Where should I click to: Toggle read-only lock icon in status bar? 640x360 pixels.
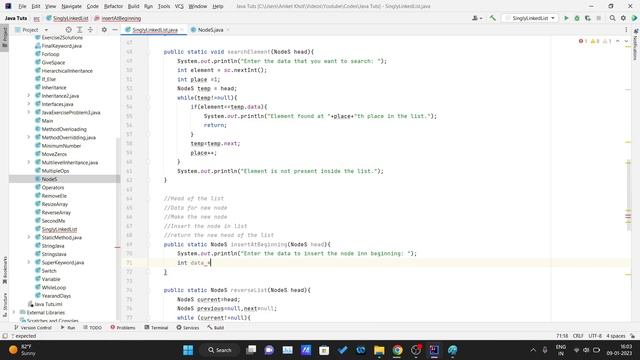[x=632, y=336]
